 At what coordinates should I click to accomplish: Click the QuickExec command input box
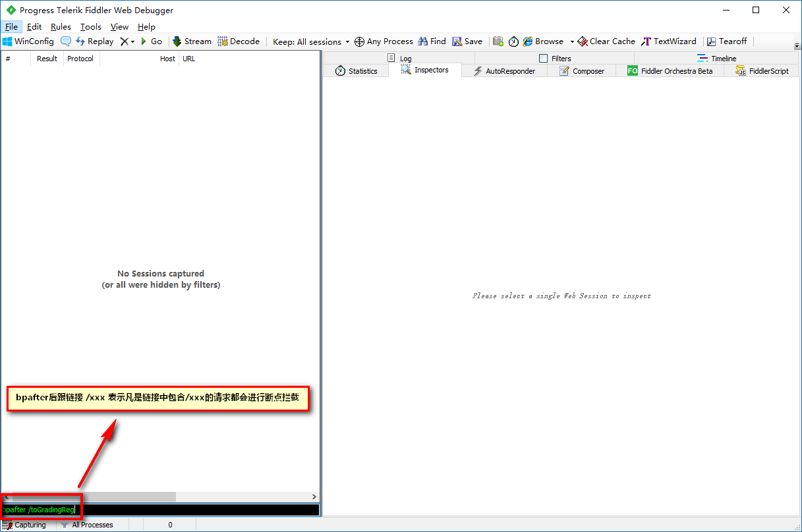160,510
